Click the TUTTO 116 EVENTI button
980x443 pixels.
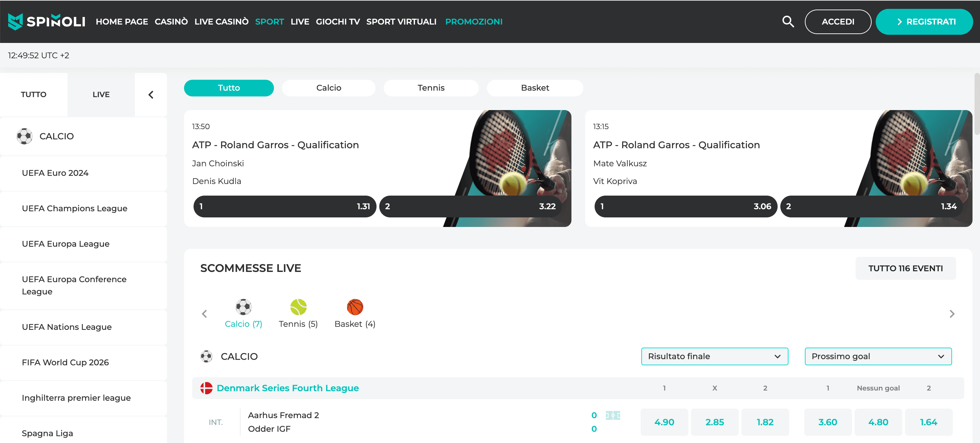coord(906,268)
